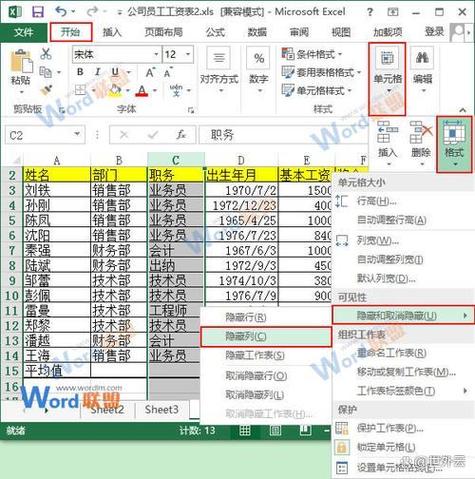Click the Format Painter brush icon
This screenshot has height=479, width=475.
click(46, 89)
